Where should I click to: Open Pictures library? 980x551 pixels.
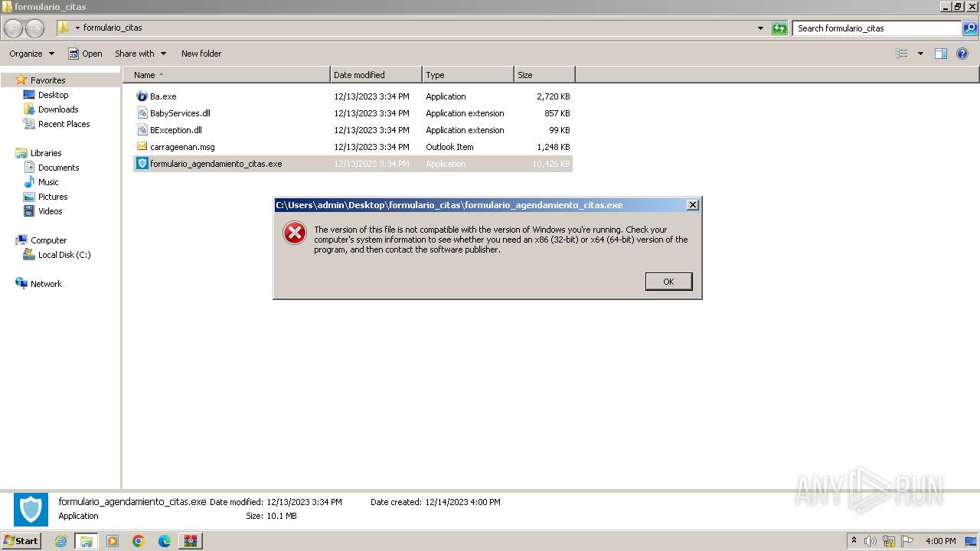pos(53,197)
